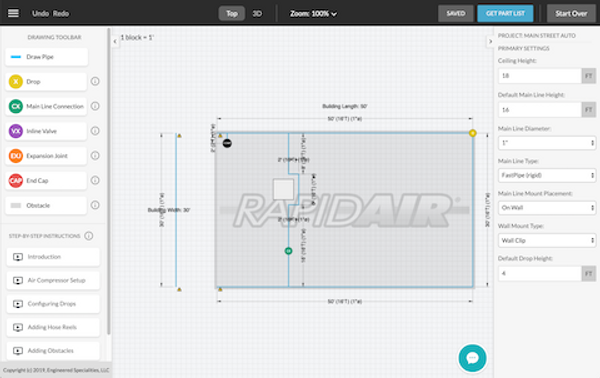Select the Main Line Connection tool
The image size is (600, 378).
click(46, 106)
